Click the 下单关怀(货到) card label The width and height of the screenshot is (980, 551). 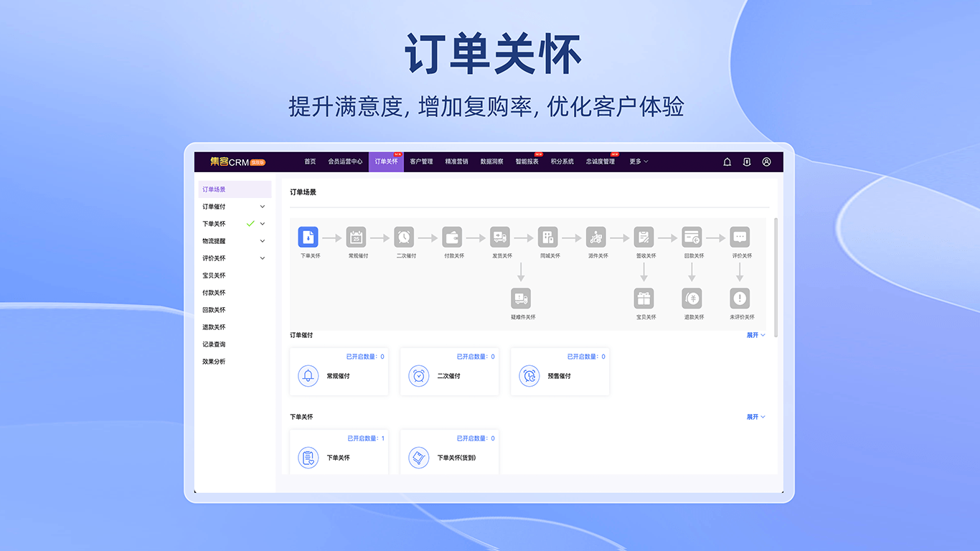(457, 458)
